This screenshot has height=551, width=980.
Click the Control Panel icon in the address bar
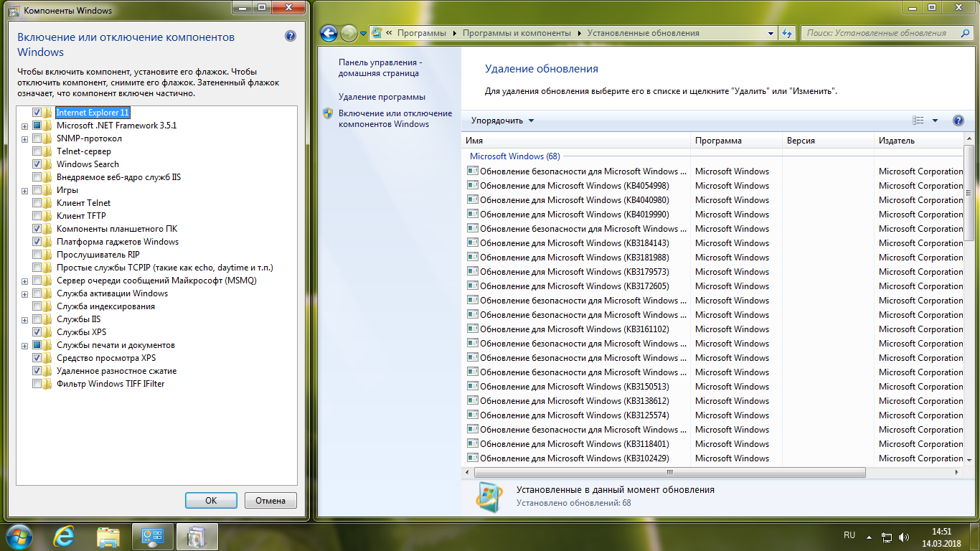(376, 33)
